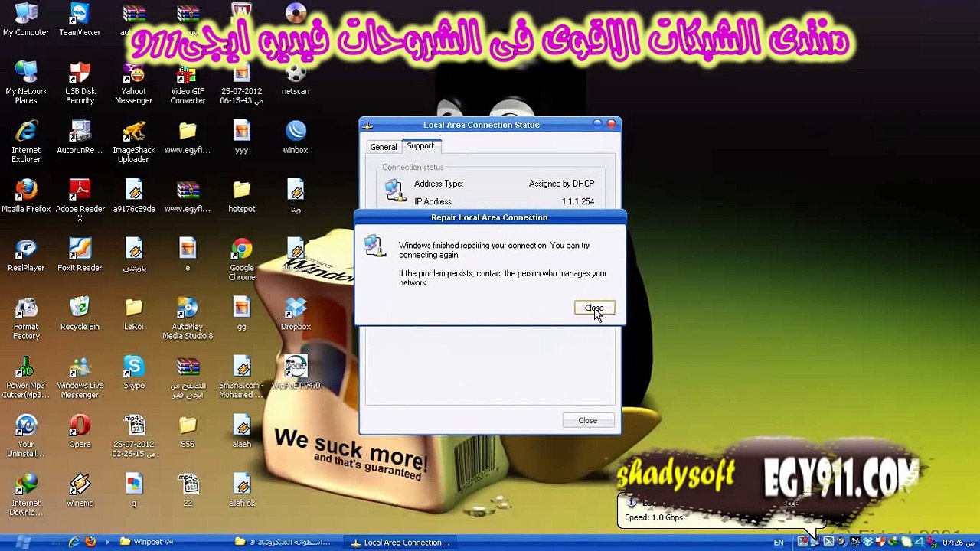This screenshot has width=980, height=551.
Task: Launch the Internet Download Manager shortcut
Action: (25, 496)
